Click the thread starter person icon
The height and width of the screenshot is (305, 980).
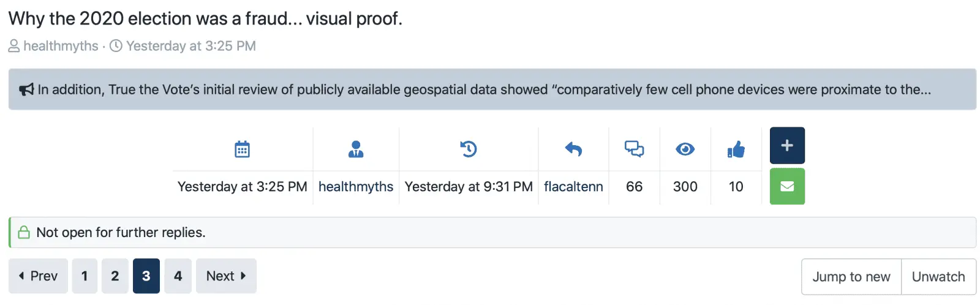[356, 149]
